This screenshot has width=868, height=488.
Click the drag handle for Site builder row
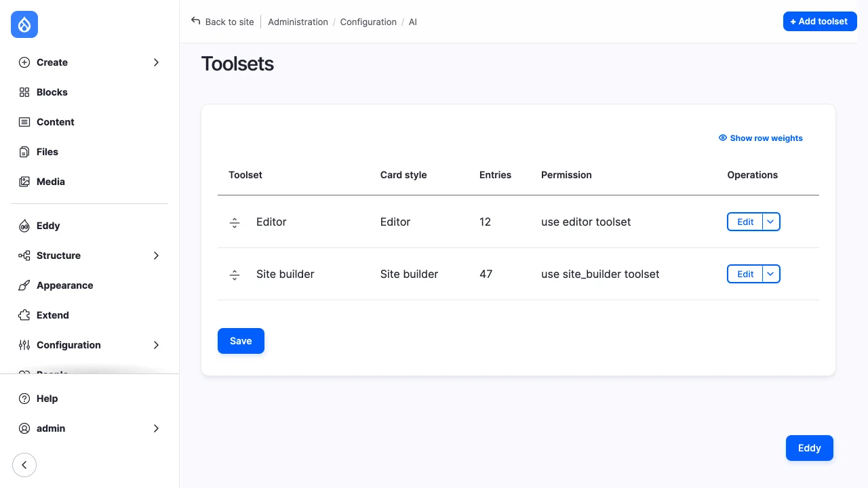click(235, 274)
